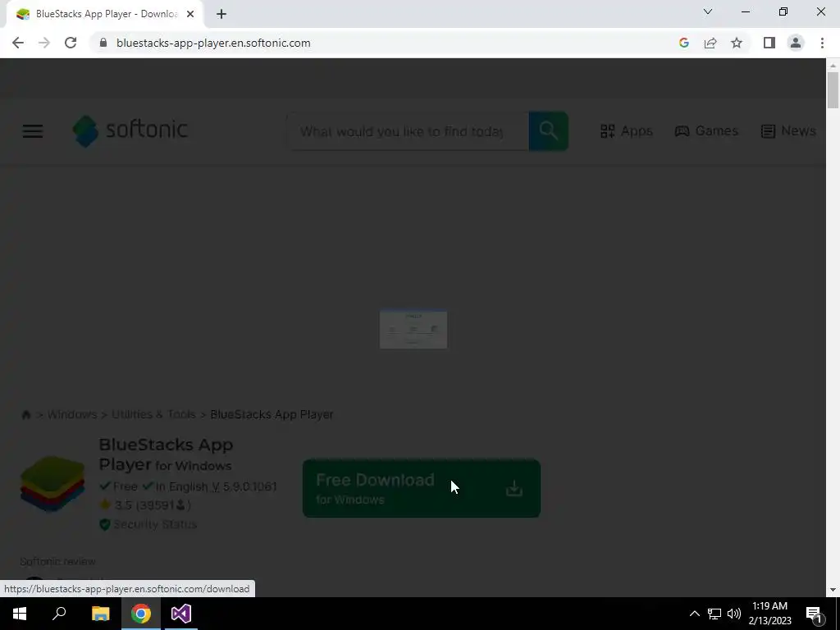The image size is (840, 630).
Task: Bookmark this tab with the star
Action: pos(737,43)
